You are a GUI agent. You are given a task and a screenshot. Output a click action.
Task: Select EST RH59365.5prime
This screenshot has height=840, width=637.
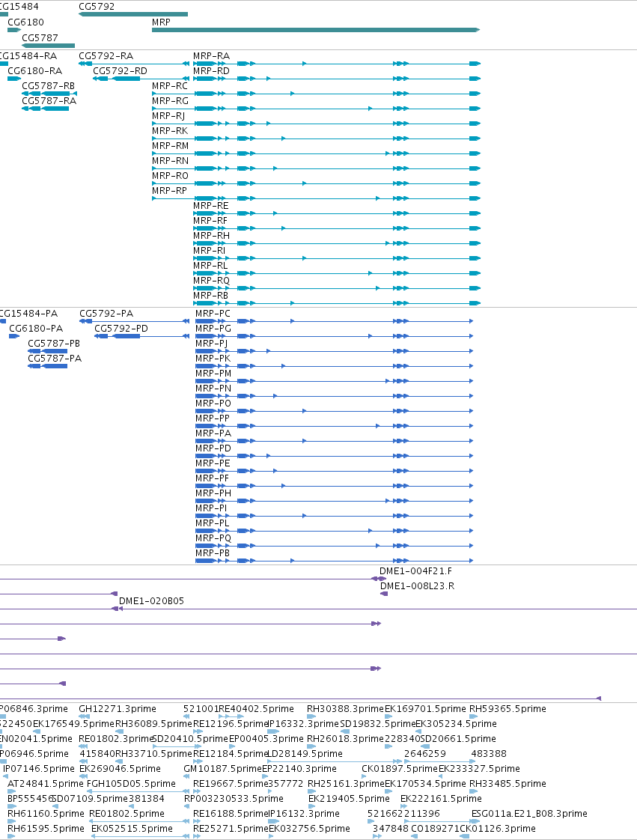tap(508, 709)
